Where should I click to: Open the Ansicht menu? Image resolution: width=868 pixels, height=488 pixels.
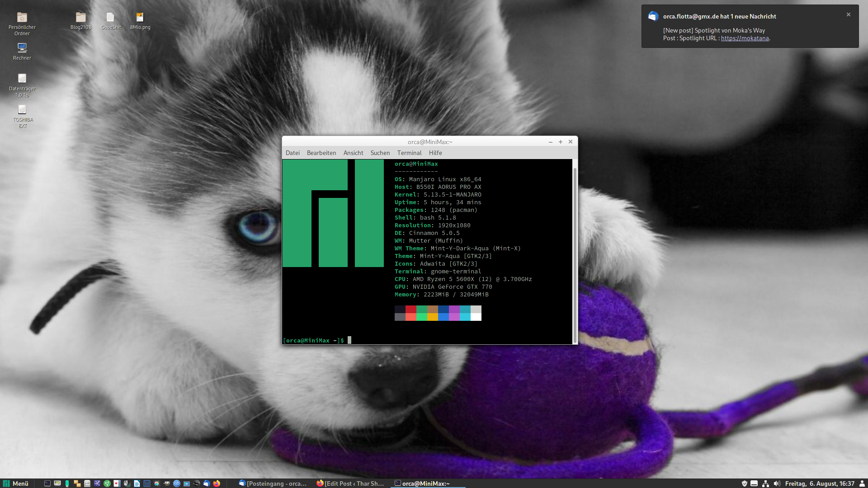point(353,153)
